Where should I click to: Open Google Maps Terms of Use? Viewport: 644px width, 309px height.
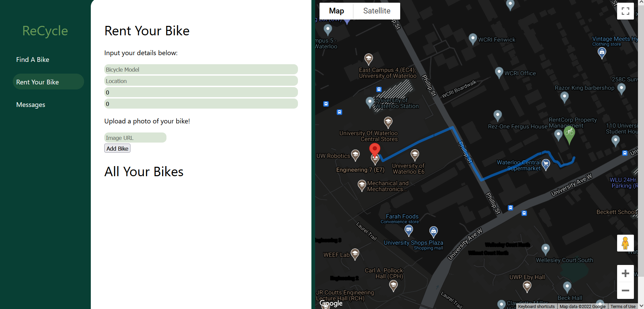623,306
